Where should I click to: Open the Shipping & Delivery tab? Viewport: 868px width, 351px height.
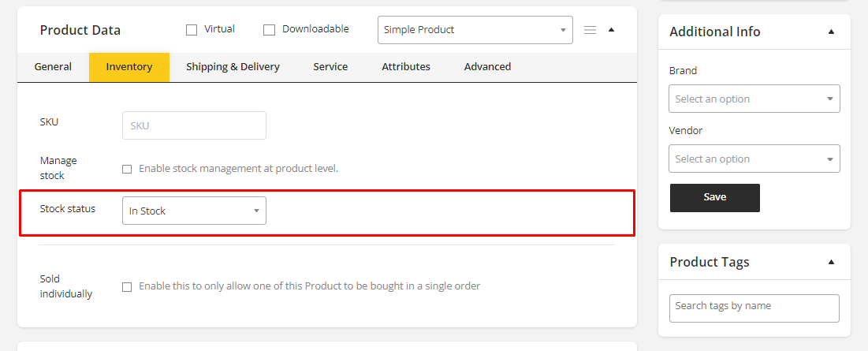pyautogui.click(x=233, y=67)
